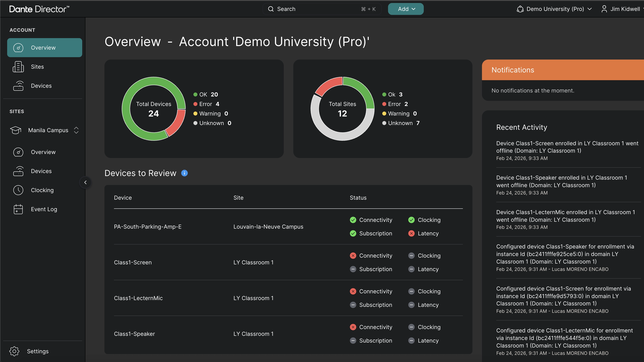This screenshot has height=362, width=644.
Task: Open the account Sites building icon
Action: 18,67
